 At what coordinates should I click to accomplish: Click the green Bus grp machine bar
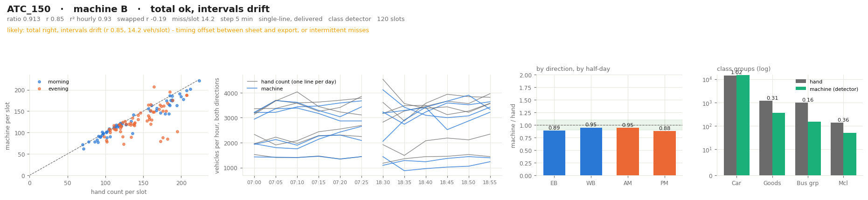click(x=814, y=149)
